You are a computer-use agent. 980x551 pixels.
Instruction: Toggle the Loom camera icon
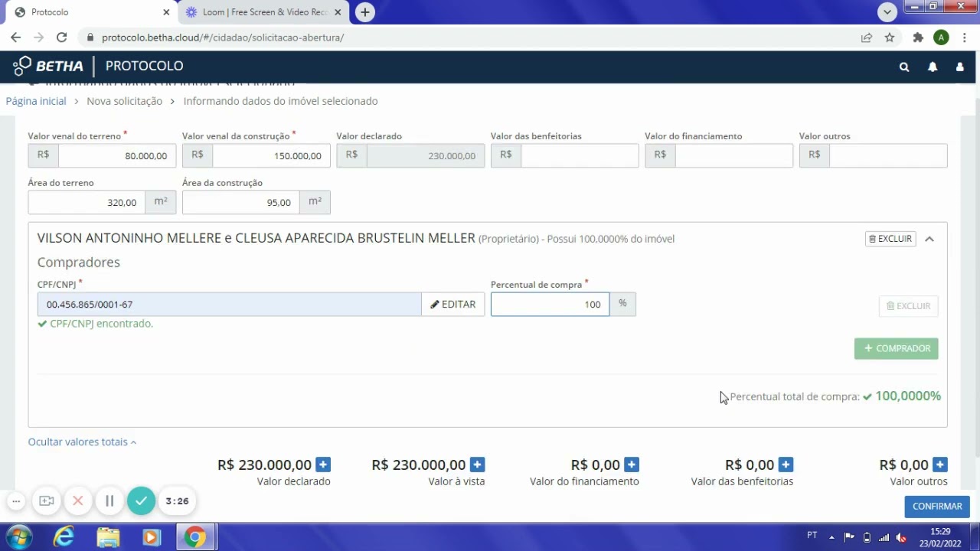pyautogui.click(x=47, y=501)
